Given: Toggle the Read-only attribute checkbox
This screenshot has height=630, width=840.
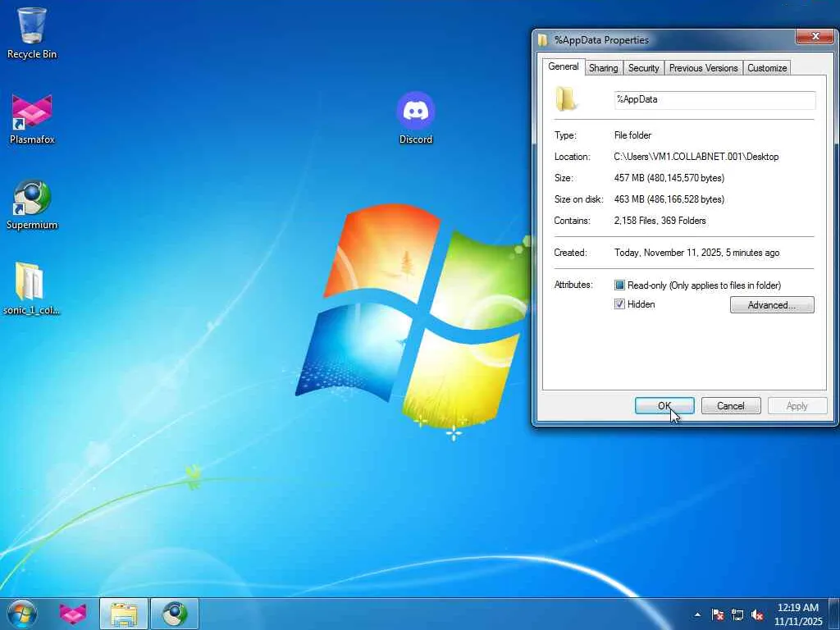Looking at the screenshot, I should (x=619, y=285).
